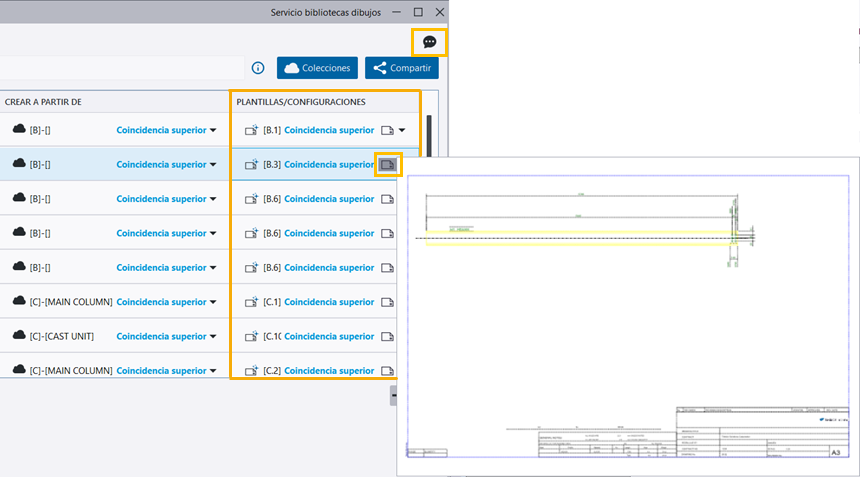Expand Coincidencia superior dropdown for [C]-[CAST UNIT]
This screenshot has height=477, width=860.
(x=213, y=336)
